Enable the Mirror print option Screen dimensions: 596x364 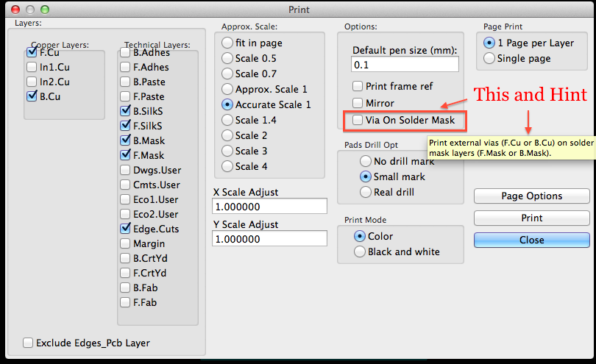pyautogui.click(x=358, y=103)
